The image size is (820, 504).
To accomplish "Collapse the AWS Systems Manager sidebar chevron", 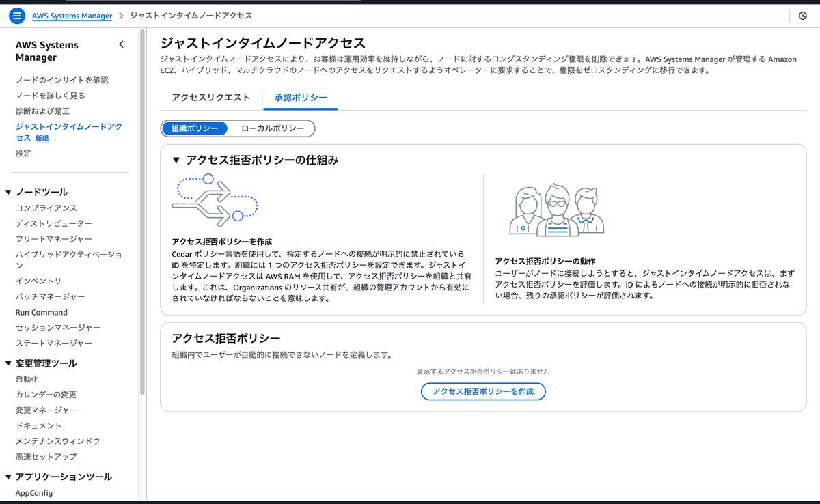I will coord(122,44).
